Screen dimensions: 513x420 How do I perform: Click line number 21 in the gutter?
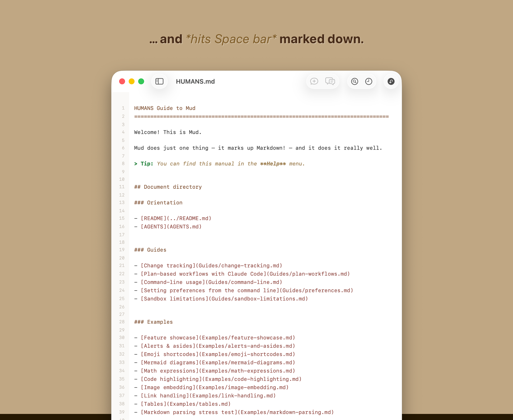(122, 265)
